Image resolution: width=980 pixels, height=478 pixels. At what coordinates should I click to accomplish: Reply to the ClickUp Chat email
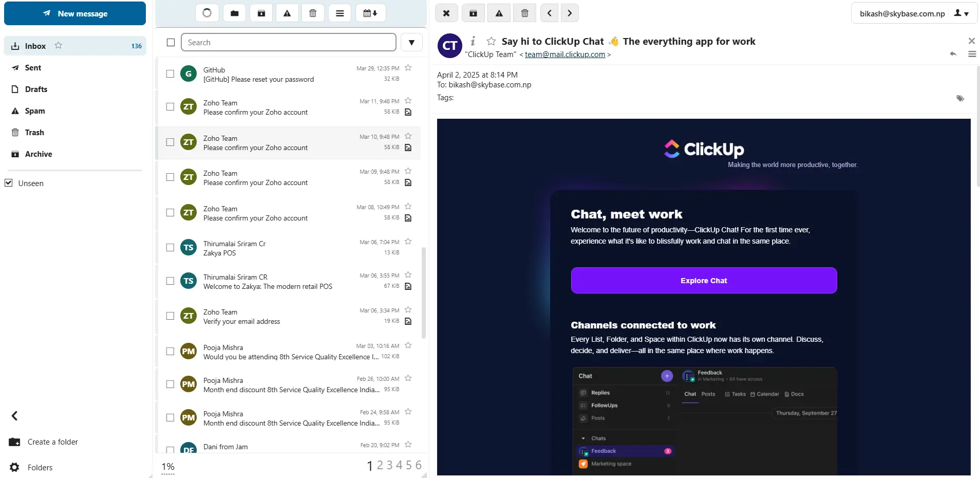point(953,53)
